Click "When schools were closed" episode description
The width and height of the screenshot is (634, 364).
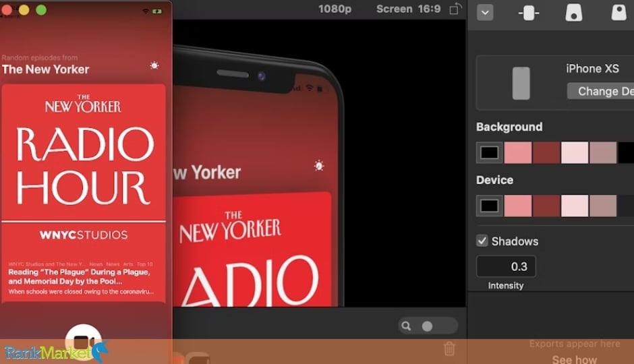[81, 292]
